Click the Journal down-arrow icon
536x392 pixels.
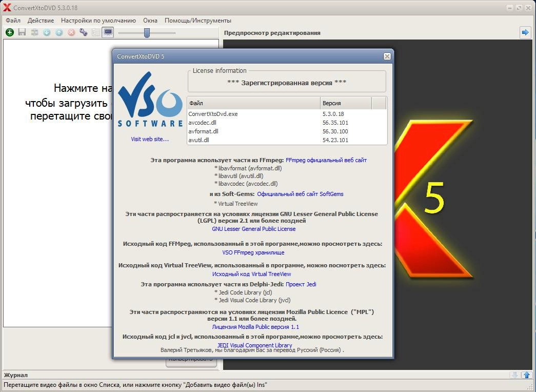tap(514, 375)
